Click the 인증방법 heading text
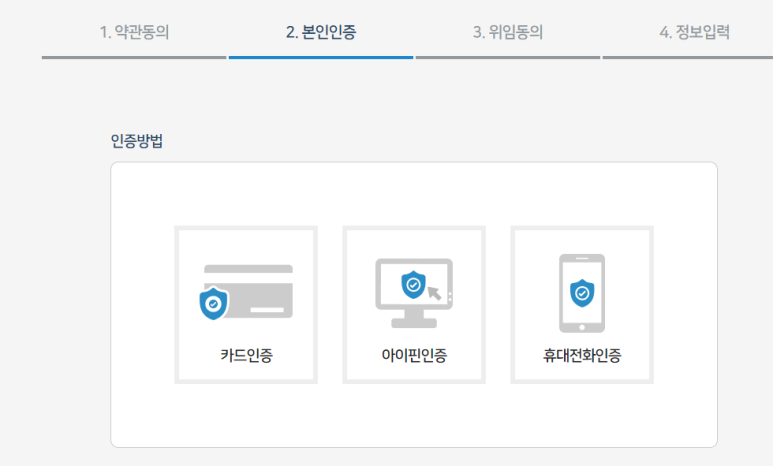Viewport: 773px width, 466px height. (x=137, y=141)
